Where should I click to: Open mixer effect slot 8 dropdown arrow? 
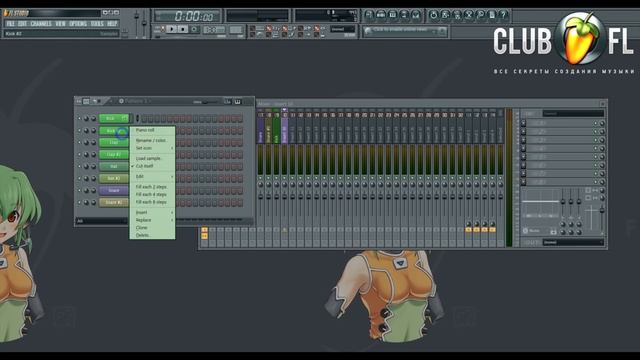[524, 182]
